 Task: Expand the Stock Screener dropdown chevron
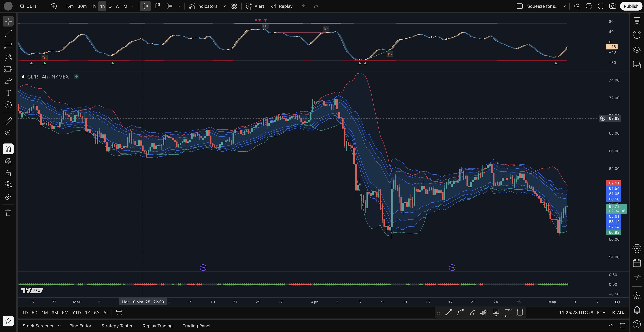coord(59,326)
